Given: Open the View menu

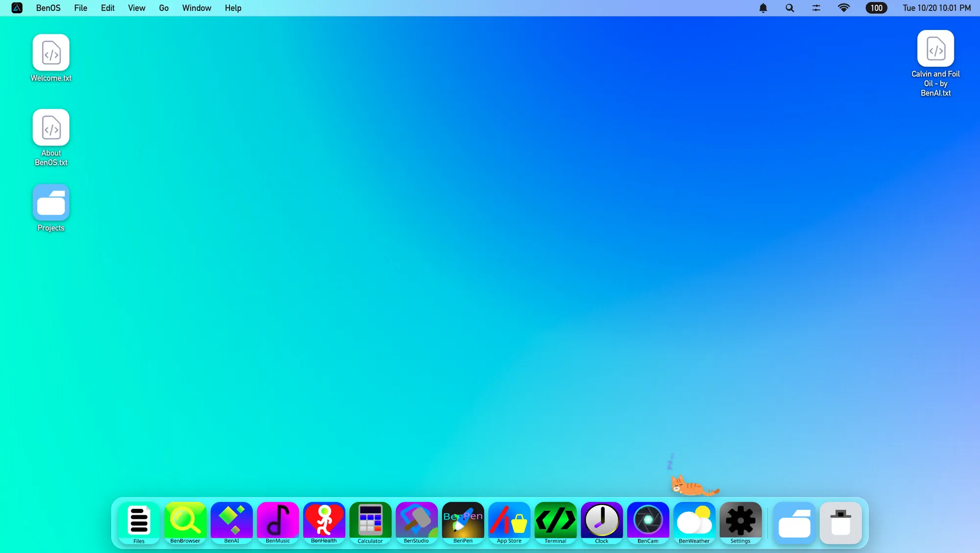Looking at the screenshot, I should tap(137, 8).
